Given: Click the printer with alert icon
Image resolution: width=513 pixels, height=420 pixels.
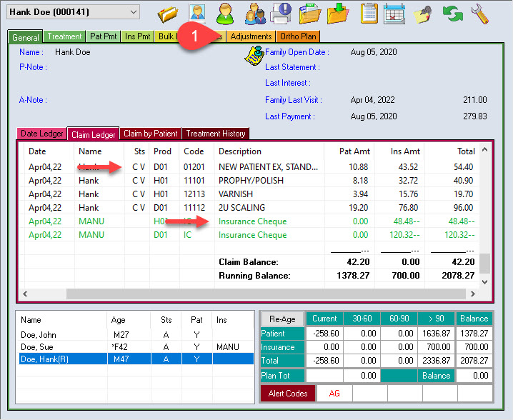Looking at the screenshot, I should click(x=281, y=14).
